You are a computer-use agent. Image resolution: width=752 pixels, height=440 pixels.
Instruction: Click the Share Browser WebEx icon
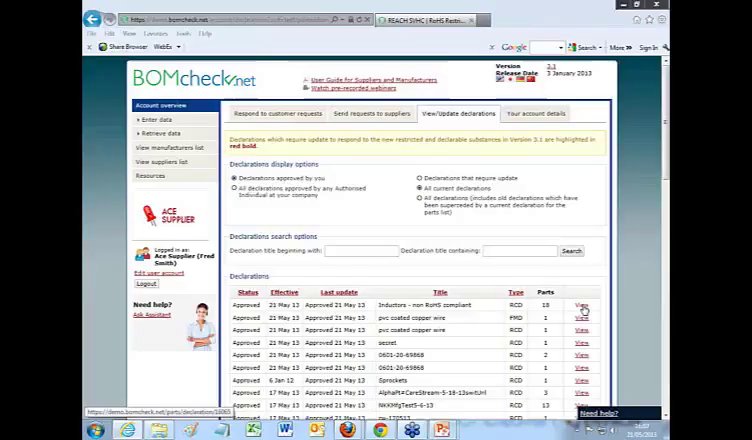pos(103,47)
